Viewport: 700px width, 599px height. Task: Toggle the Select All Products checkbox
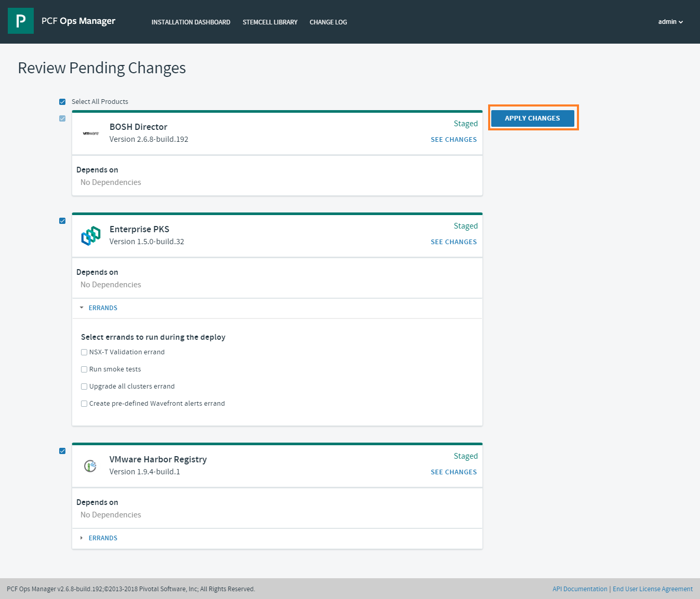[x=62, y=102]
